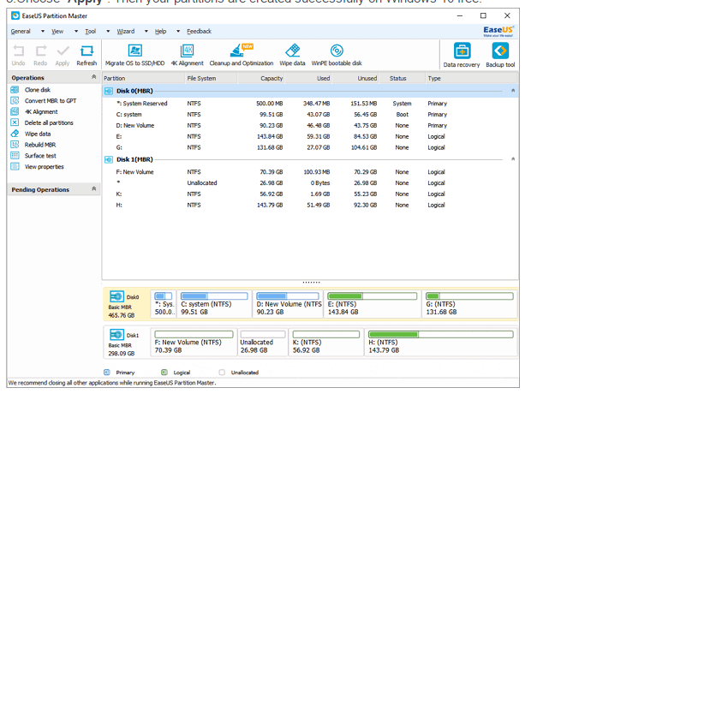Image resolution: width=728 pixels, height=728 pixels.
Task: Select the D: New Volume row
Action: point(310,126)
